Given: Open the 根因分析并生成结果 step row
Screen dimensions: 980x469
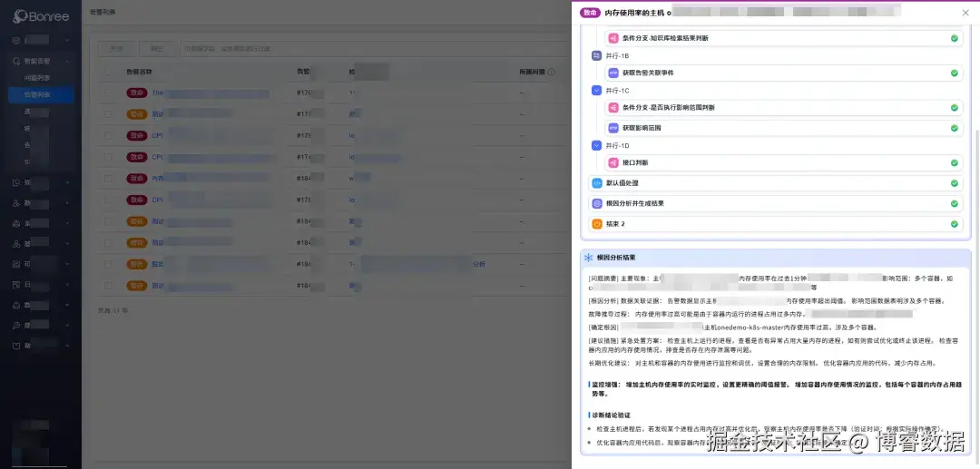Looking at the screenshot, I should click(x=775, y=203).
